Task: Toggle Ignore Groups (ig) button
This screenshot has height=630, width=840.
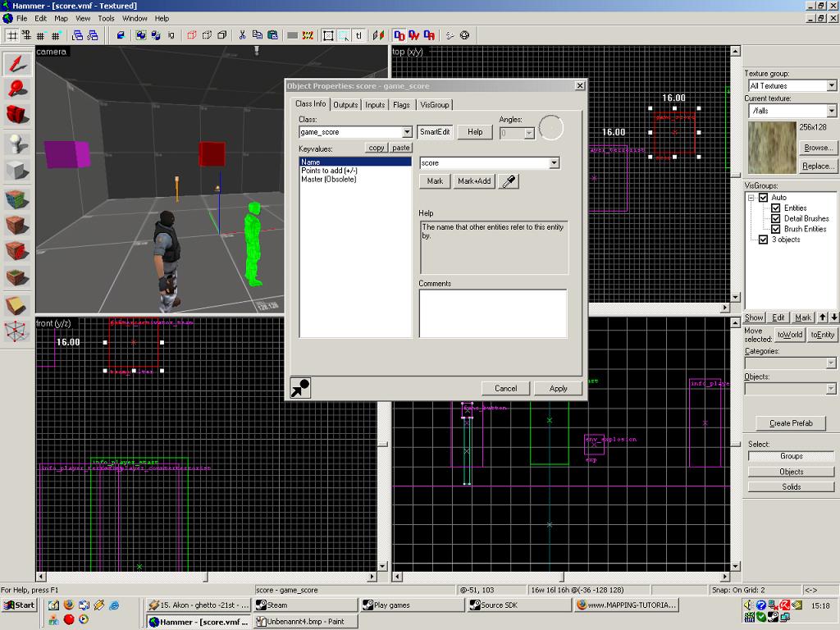Action: [171, 35]
